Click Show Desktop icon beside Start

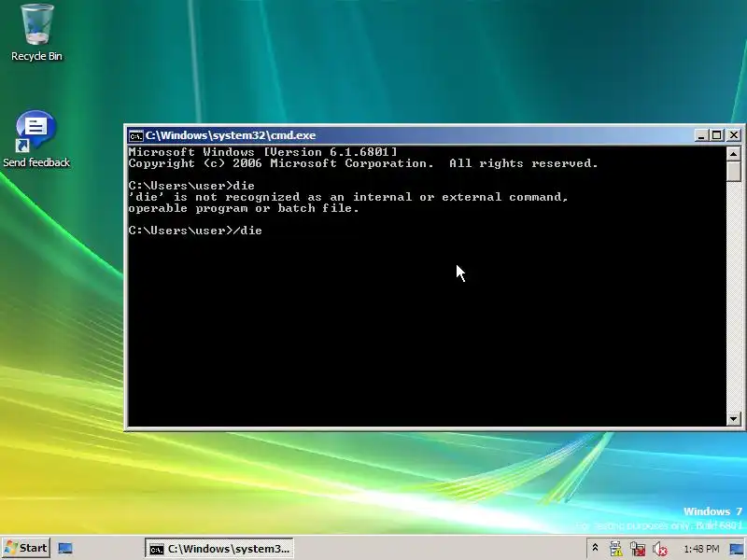click(x=65, y=548)
